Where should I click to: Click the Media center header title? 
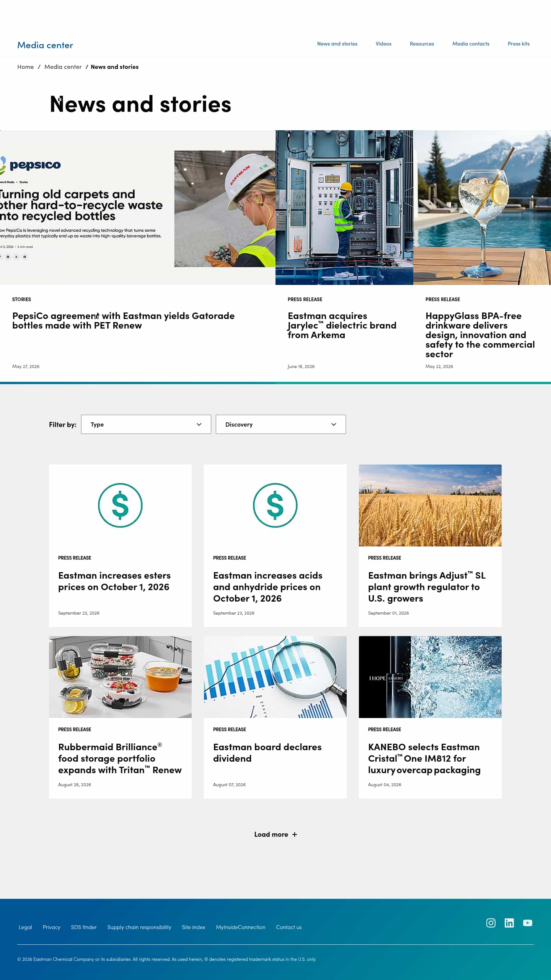[45, 45]
